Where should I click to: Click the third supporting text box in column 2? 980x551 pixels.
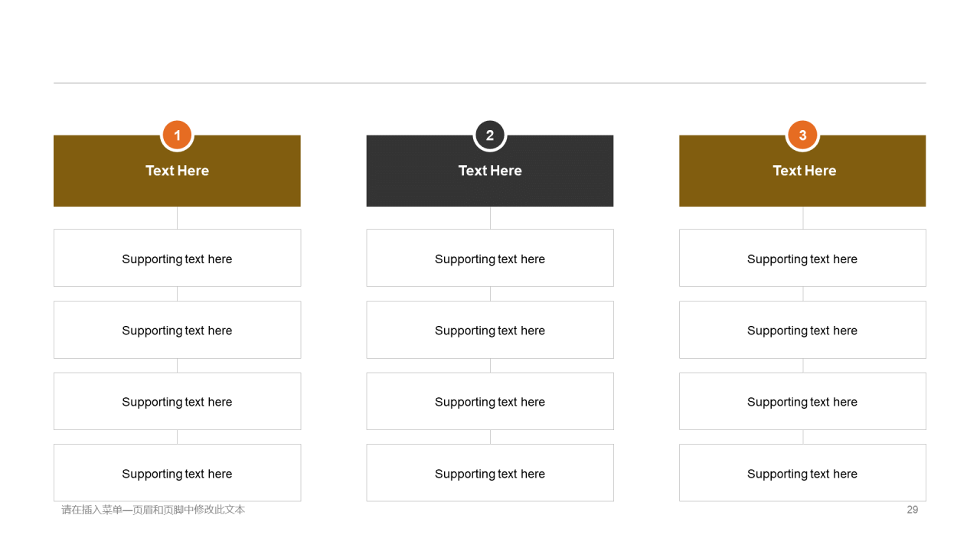tap(490, 401)
